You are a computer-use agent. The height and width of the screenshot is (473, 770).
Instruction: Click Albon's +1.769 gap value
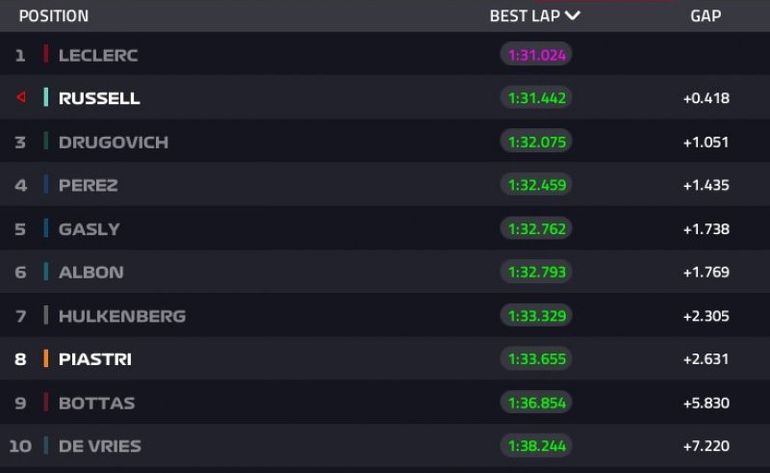click(706, 272)
